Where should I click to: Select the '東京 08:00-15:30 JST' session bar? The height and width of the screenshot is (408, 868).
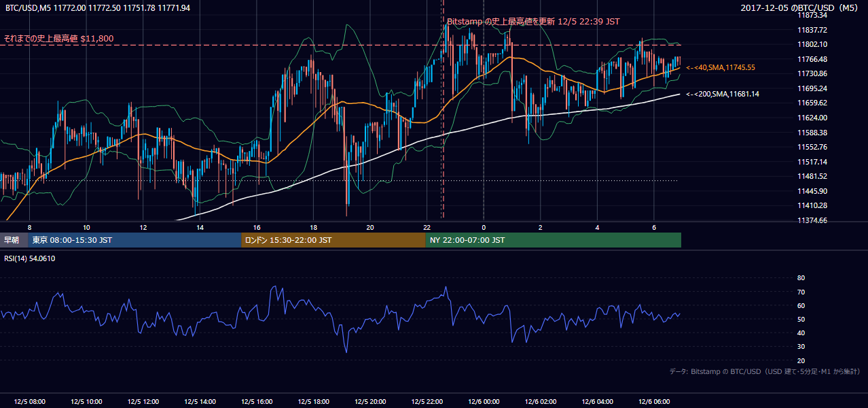(135, 240)
